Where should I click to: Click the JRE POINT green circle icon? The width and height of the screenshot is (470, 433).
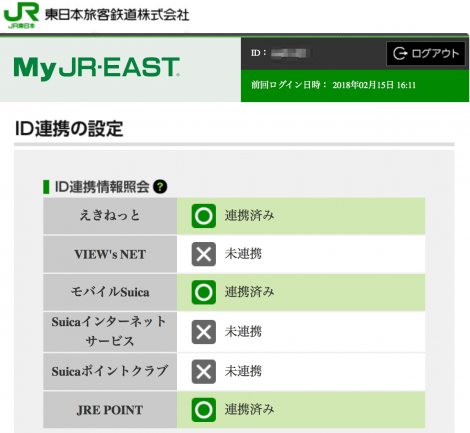[x=203, y=410]
